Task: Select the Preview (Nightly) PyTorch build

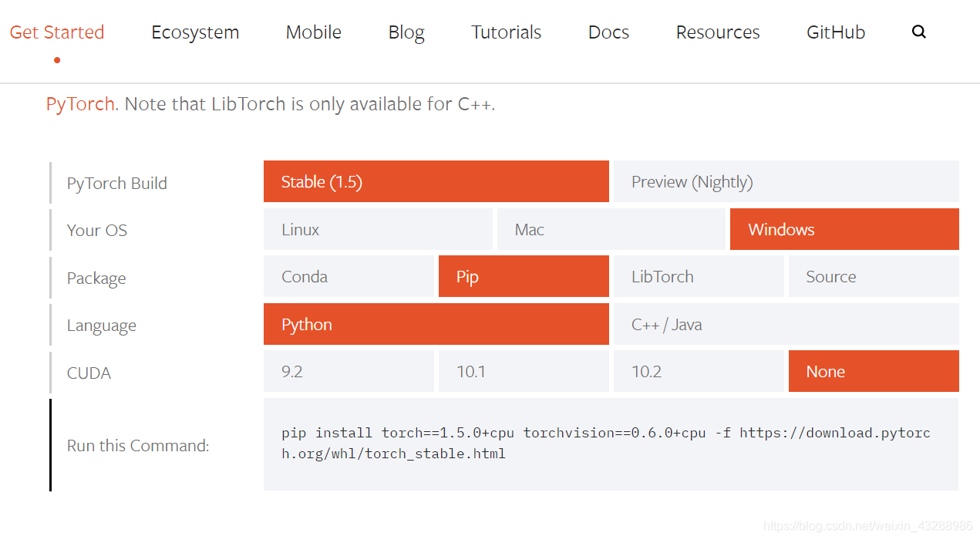Action: pos(786,181)
